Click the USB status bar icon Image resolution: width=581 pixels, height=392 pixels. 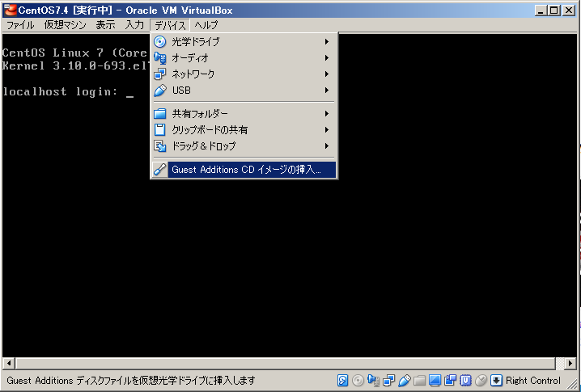tap(405, 380)
